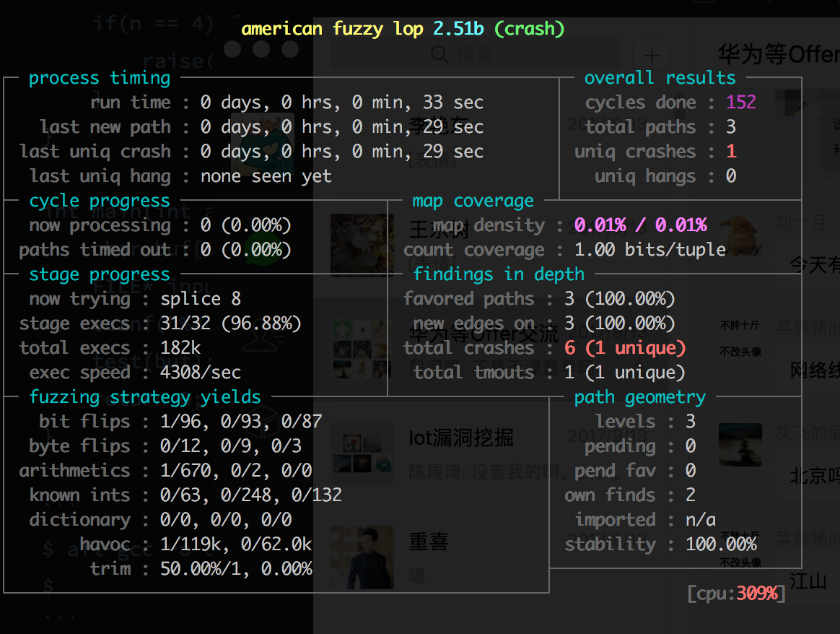Click the magnifier icon in search field
Image resolution: width=840 pixels, height=634 pixels.
[x=438, y=54]
